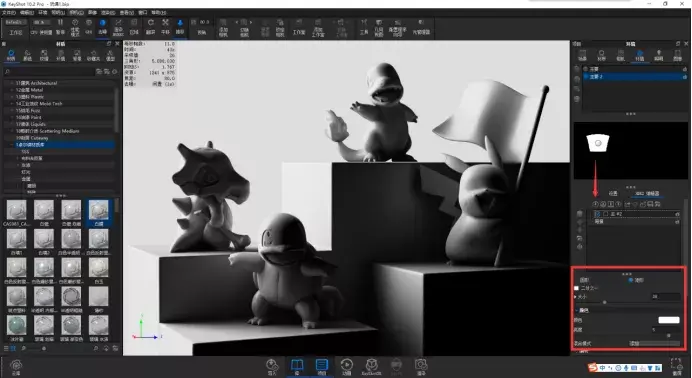This screenshot has width=692, height=378.
Task: Open the Cloud Library icon at bottom left
Action: point(16,367)
